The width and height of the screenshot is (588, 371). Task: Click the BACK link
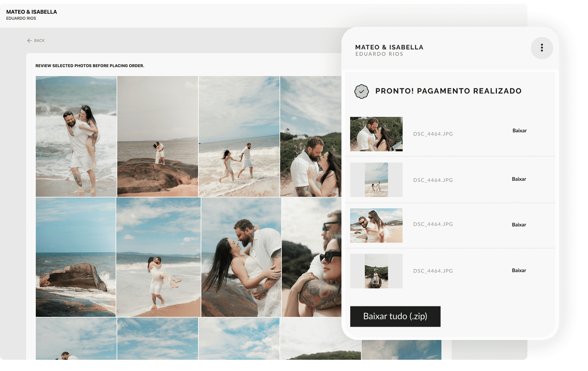coord(39,40)
